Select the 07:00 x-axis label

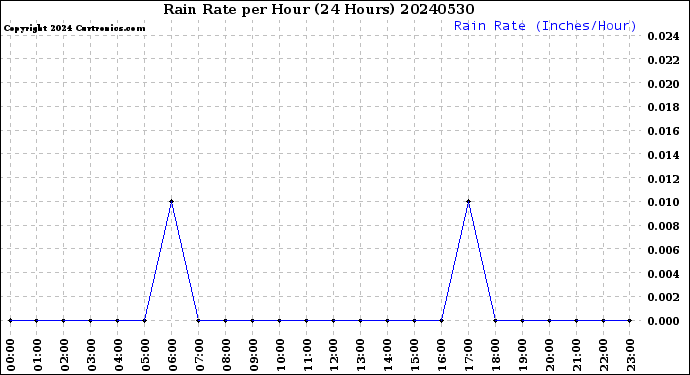click(x=199, y=355)
